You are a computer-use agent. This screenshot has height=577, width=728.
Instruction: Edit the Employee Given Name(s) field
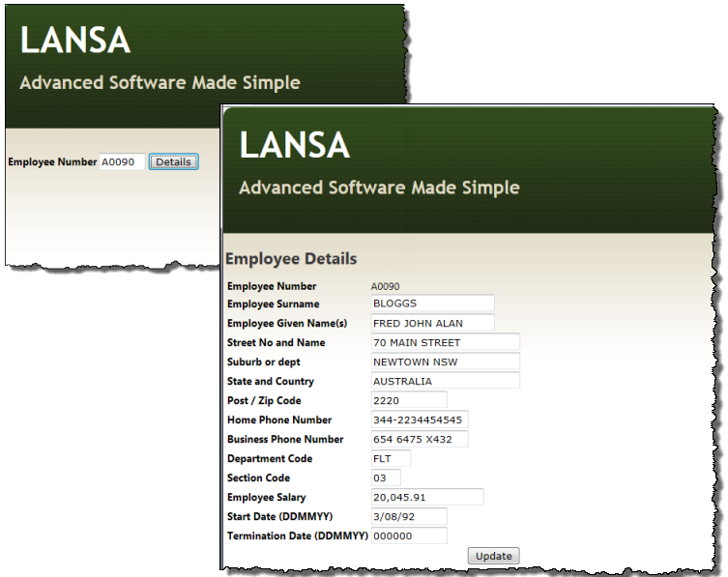coord(433,323)
